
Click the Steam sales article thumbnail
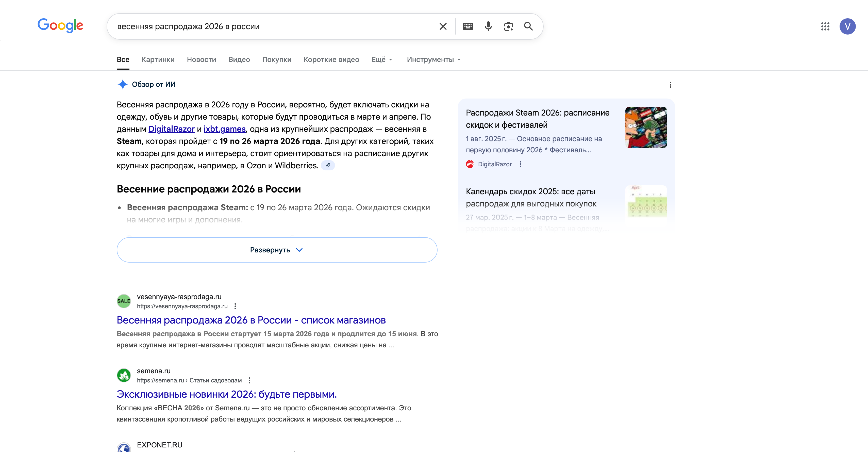click(646, 127)
